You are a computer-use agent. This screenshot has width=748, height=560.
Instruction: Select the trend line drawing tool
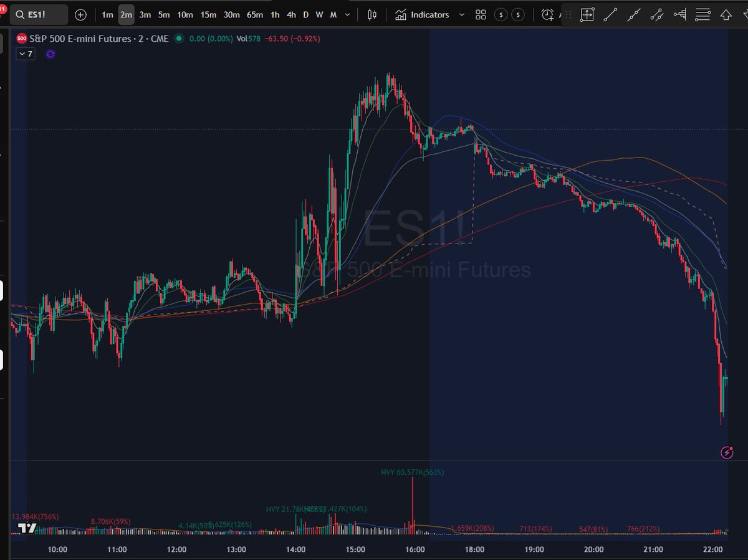point(610,14)
